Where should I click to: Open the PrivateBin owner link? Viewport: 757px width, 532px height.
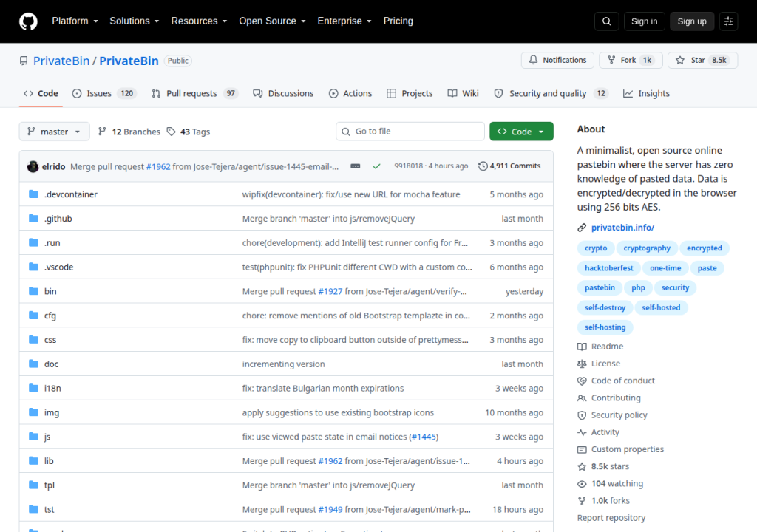pyautogui.click(x=61, y=61)
